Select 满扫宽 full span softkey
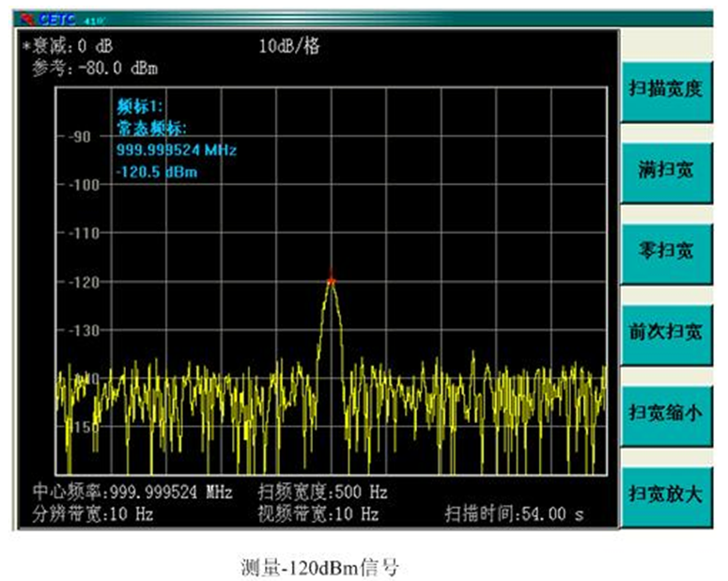 click(x=665, y=170)
